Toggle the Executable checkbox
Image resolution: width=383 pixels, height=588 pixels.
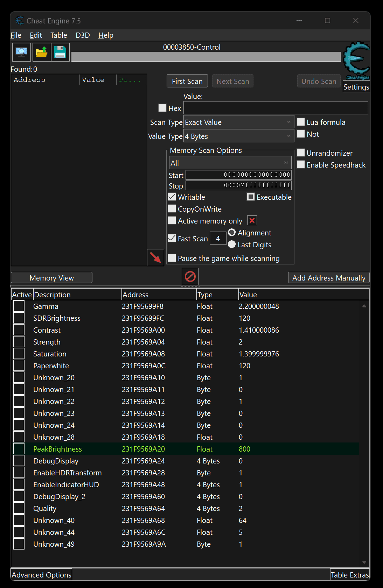point(251,197)
